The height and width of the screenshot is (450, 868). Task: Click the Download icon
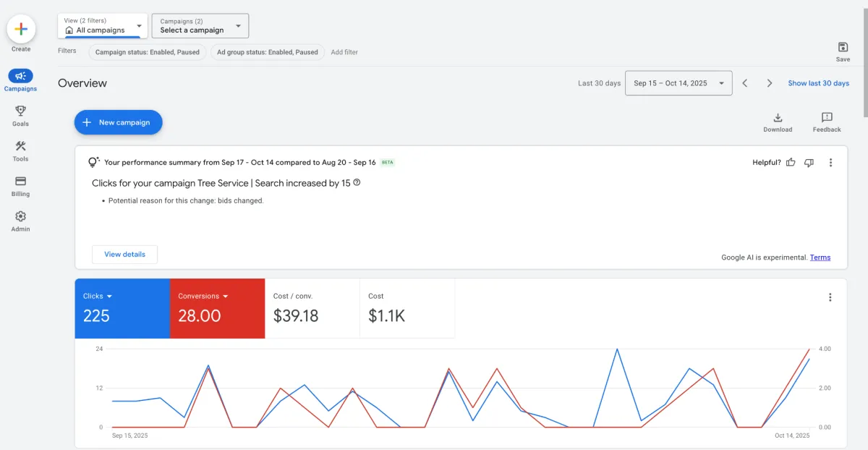pyautogui.click(x=778, y=118)
